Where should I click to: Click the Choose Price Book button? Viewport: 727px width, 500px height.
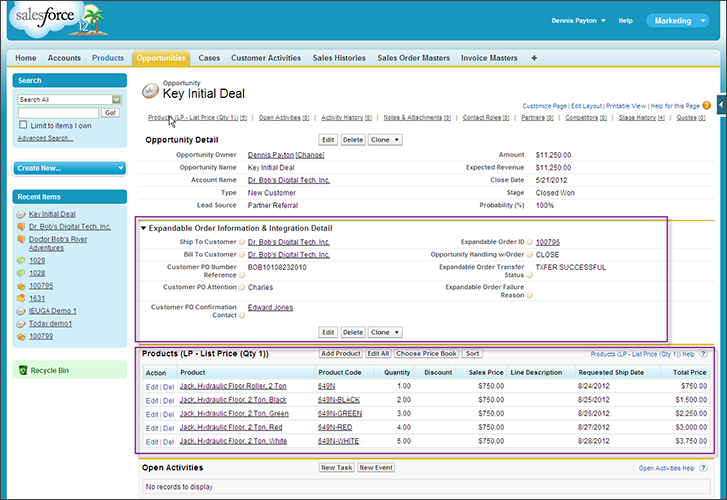(x=427, y=353)
